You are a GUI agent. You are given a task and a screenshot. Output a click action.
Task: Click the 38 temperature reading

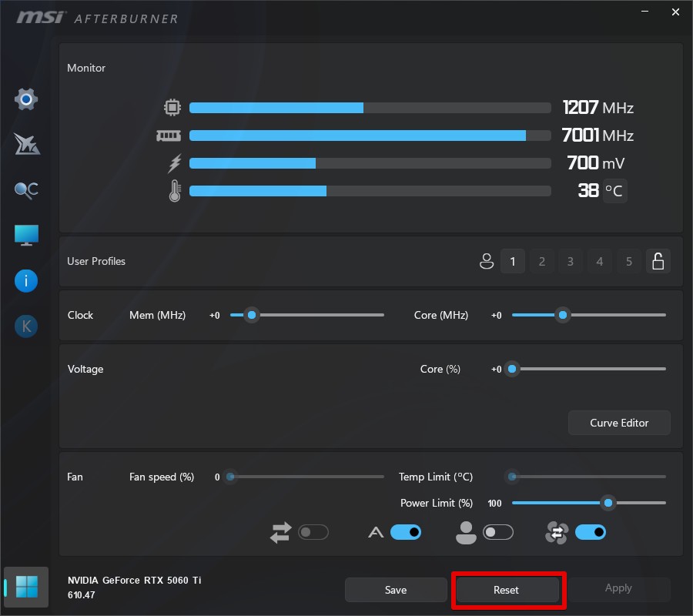coord(588,191)
